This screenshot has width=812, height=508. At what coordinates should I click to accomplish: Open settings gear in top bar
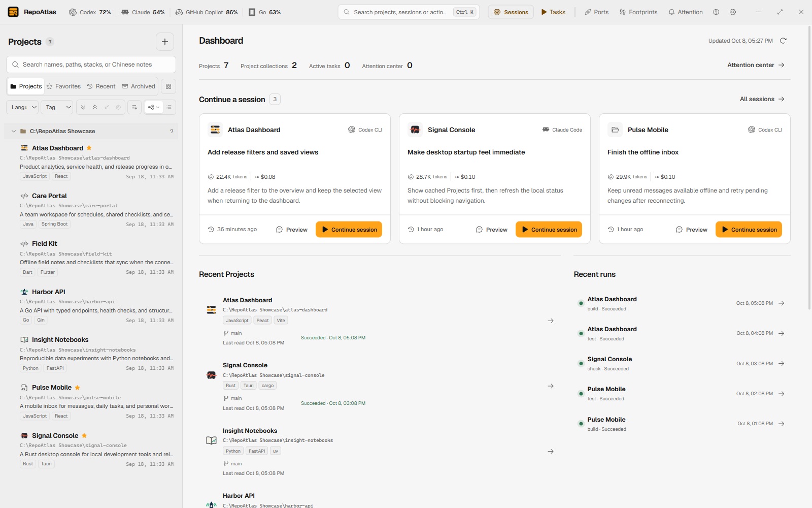click(x=733, y=12)
